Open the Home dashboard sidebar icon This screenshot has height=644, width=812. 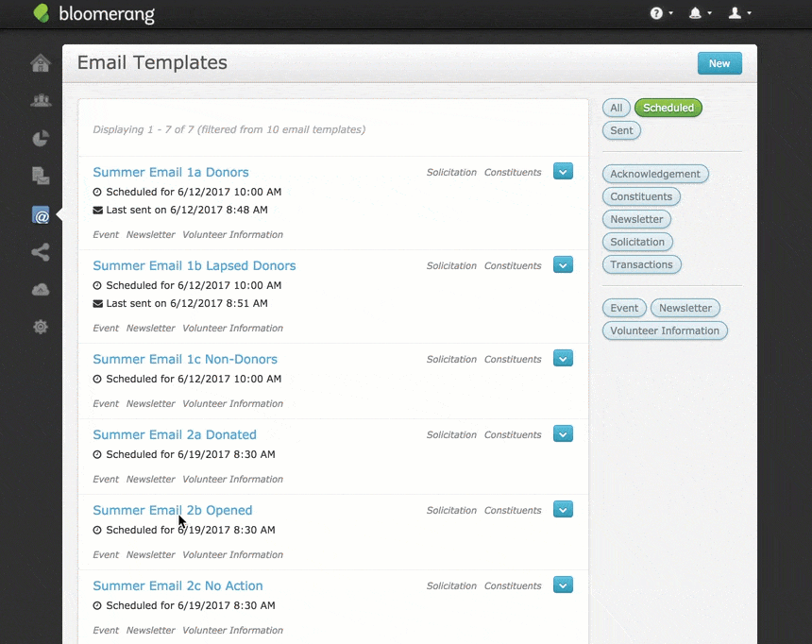click(41, 63)
